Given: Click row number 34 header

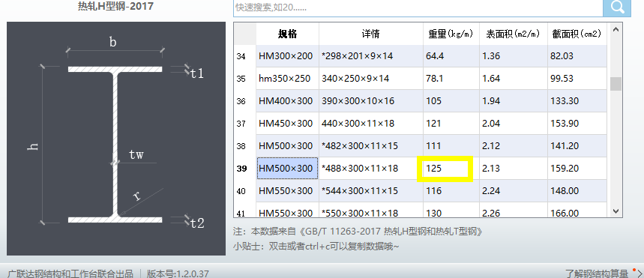Looking at the screenshot, I should pos(245,56).
